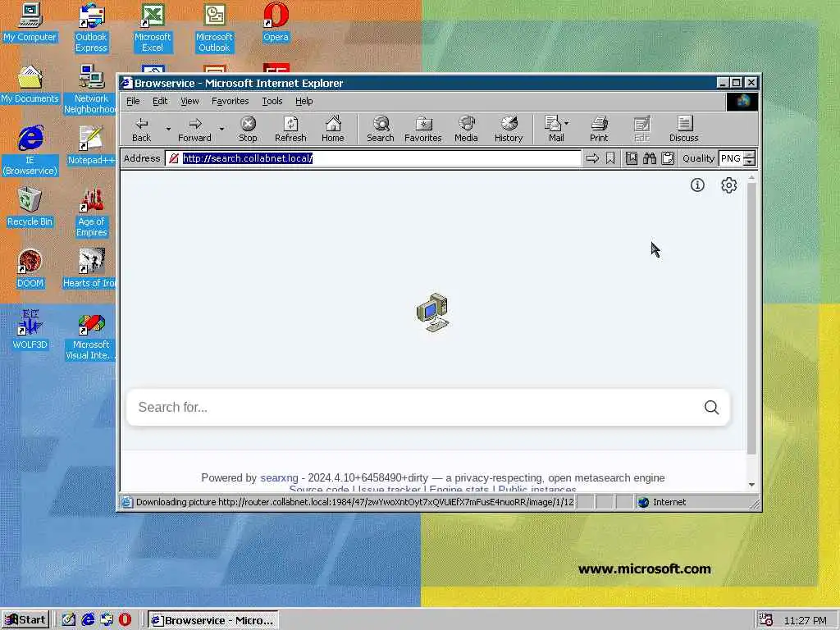The image size is (840, 630).
Task: Open the Discuss toolbar button
Action: tap(683, 129)
